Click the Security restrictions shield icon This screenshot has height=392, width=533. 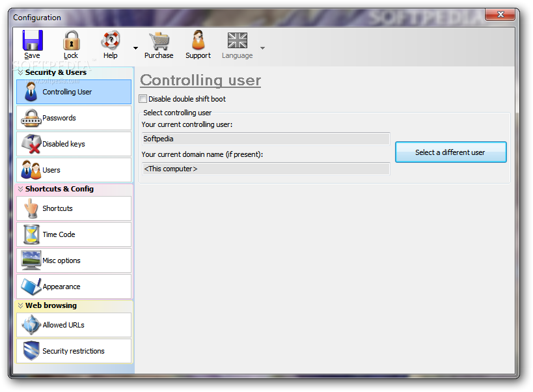point(31,351)
